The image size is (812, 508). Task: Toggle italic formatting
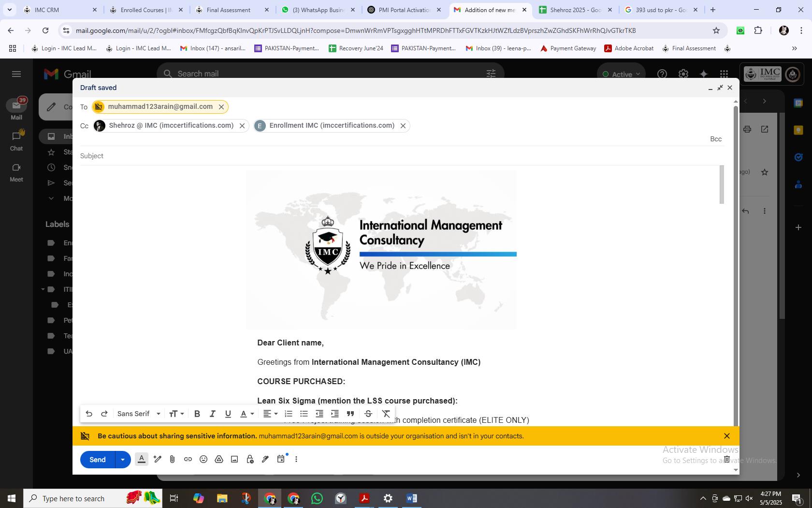212,414
